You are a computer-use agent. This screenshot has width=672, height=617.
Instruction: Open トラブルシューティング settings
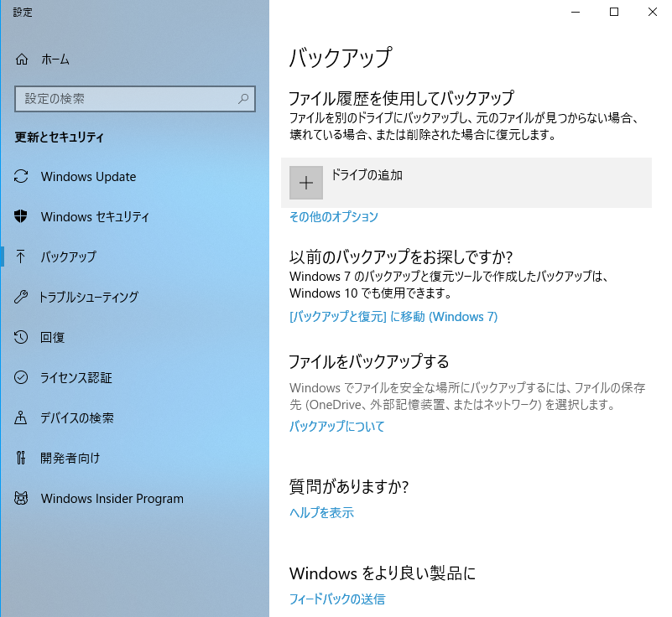click(x=101, y=297)
